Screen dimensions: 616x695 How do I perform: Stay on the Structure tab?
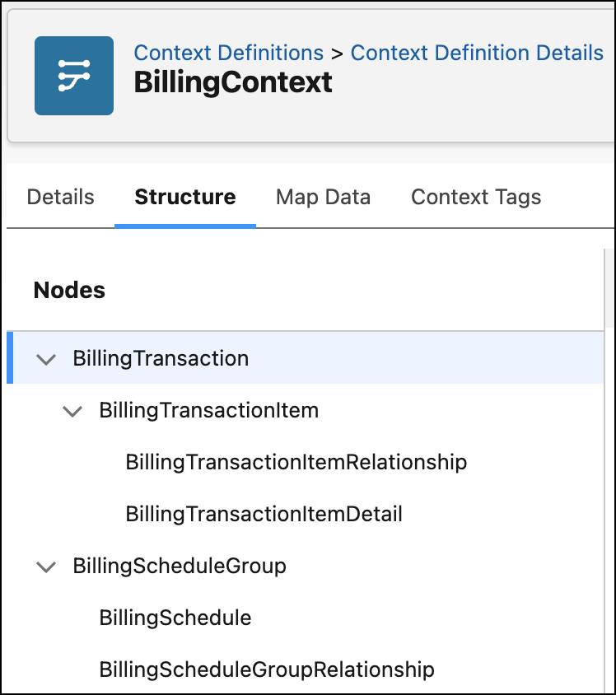184,197
